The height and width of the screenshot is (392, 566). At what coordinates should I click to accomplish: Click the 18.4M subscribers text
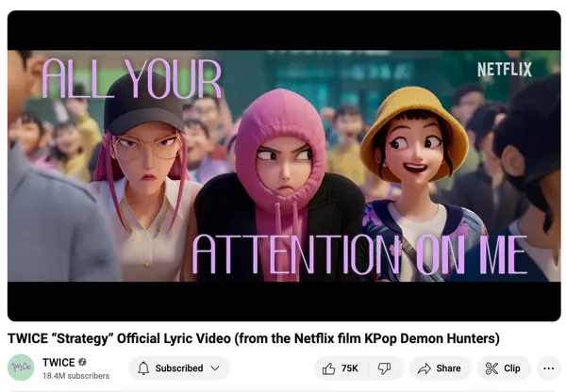pyautogui.click(x=75, y=376)
